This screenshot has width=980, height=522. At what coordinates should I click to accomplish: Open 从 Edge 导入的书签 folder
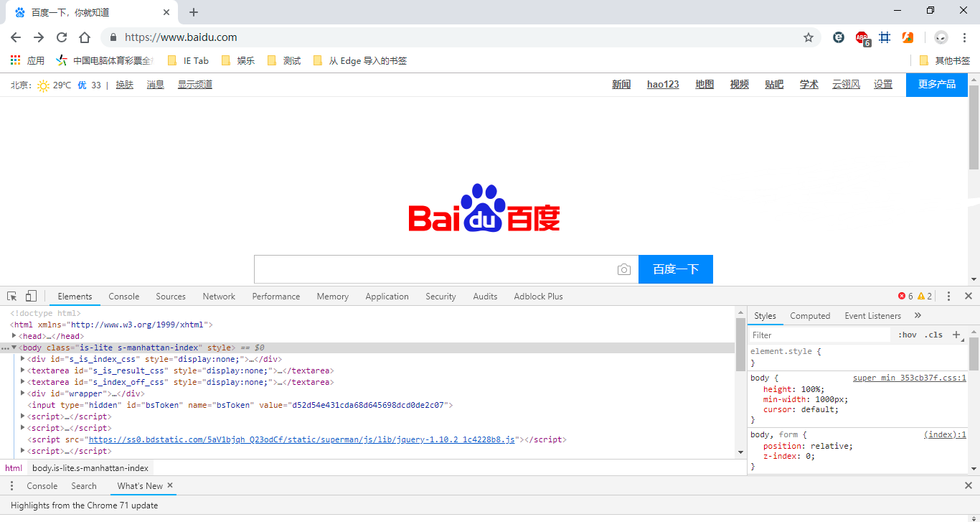coord(360,61)
